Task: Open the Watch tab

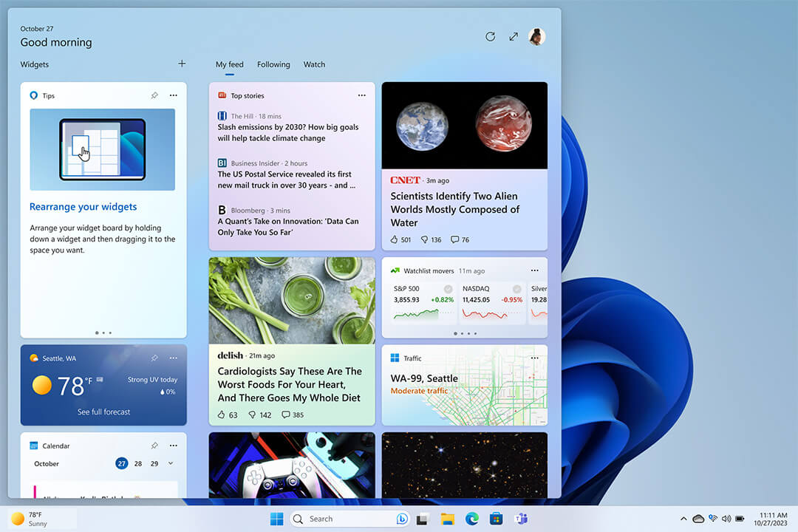Action: pos(314,64)
